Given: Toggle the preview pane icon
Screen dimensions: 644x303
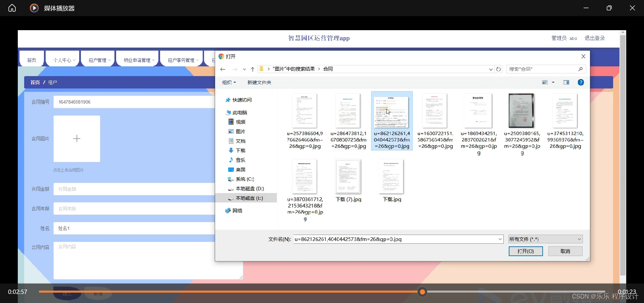Looking at the screenshot, I should point(566,82).
